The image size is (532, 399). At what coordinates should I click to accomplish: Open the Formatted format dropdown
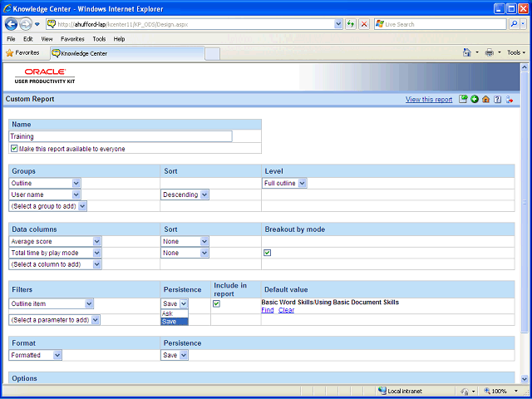click(36, 355)
